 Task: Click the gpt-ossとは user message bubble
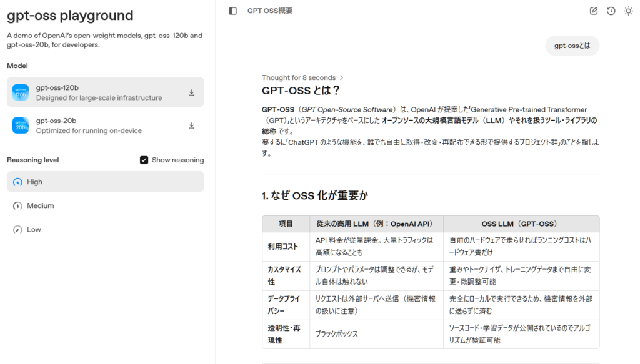tap(572, 46)
